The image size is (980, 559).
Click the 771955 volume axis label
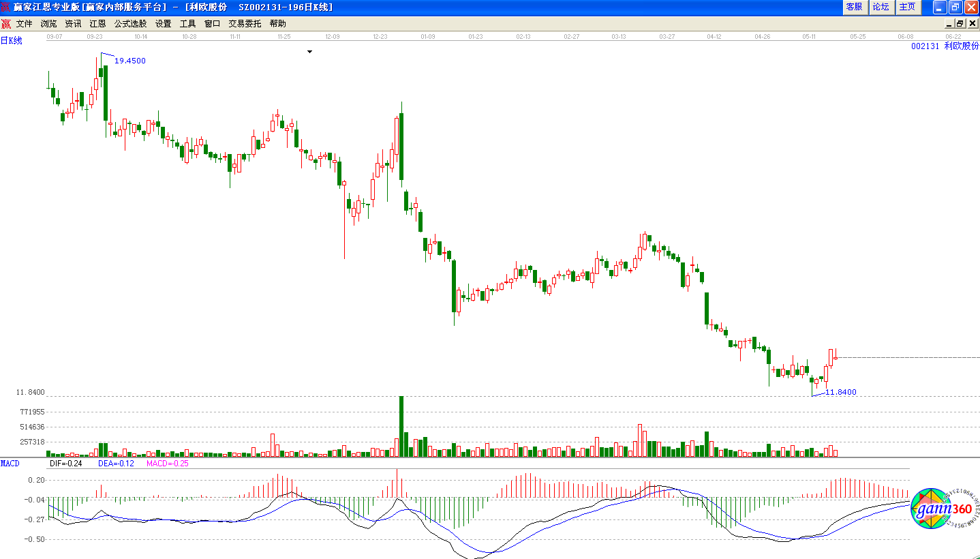point(33,412)
